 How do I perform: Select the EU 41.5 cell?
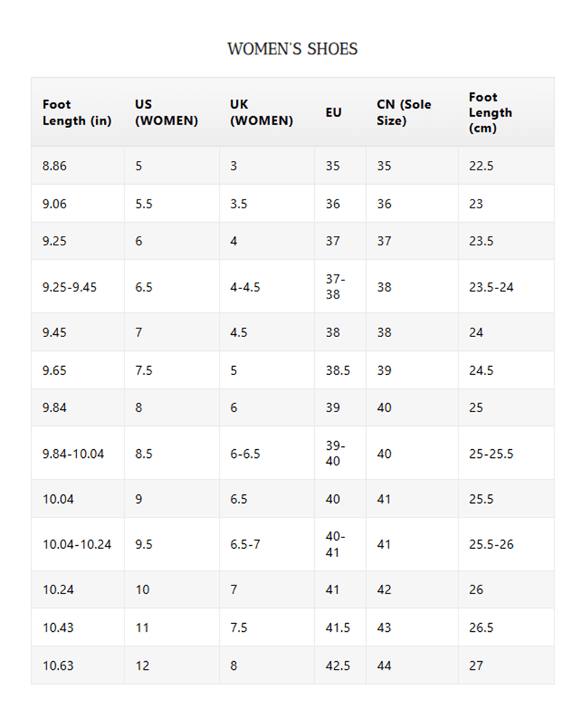coord(338,628)
